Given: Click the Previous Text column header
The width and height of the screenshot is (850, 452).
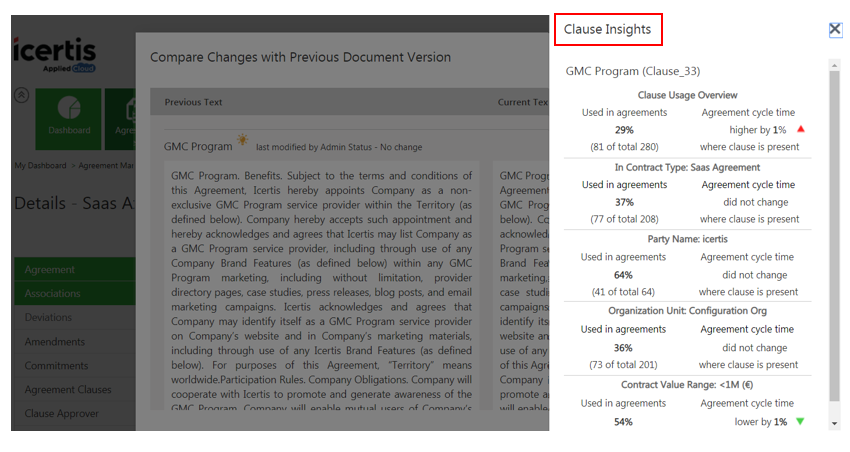Looking at the screenshot, I should [193, 102].
